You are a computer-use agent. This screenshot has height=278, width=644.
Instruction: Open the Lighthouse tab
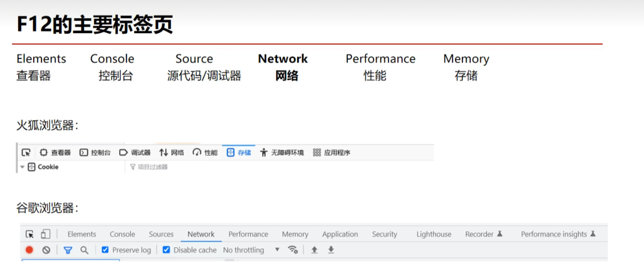pyautogui.click(x=434, y=234)
